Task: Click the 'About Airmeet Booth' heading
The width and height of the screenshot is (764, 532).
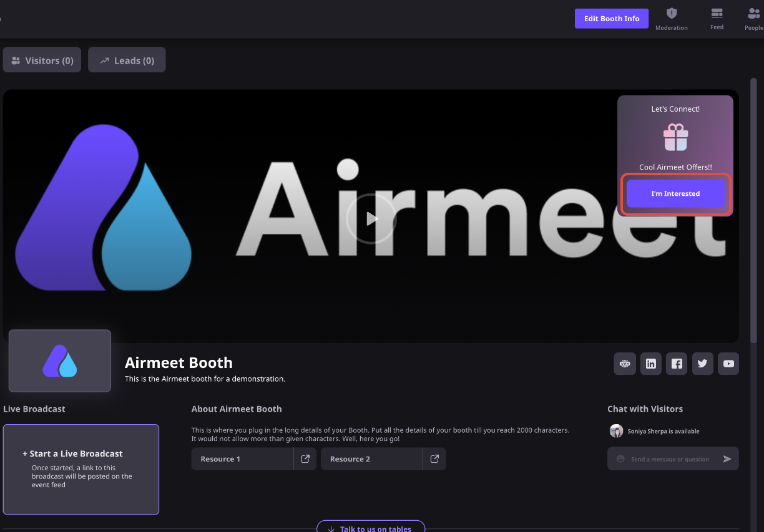Action: [237, 409]
